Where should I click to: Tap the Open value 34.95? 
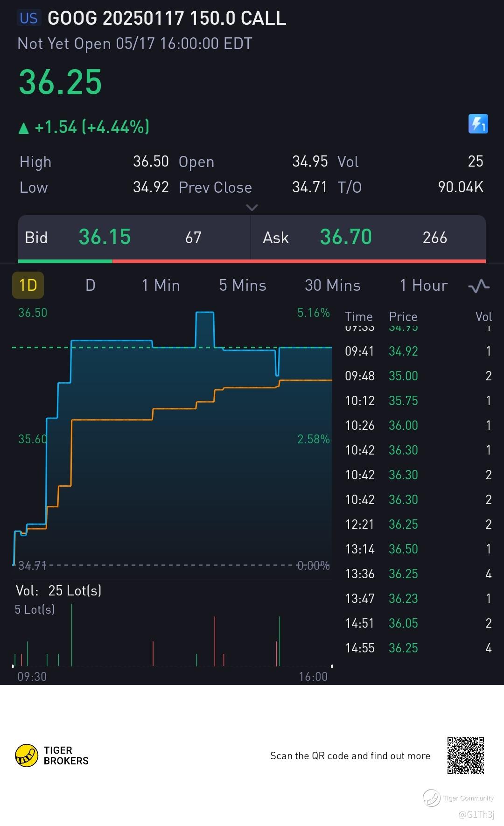click(310, 161)
